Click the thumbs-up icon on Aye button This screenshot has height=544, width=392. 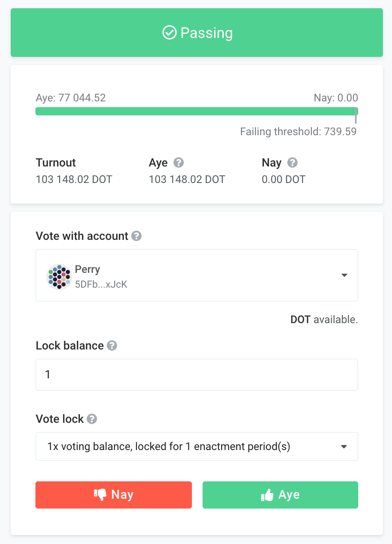pos(267,495)
